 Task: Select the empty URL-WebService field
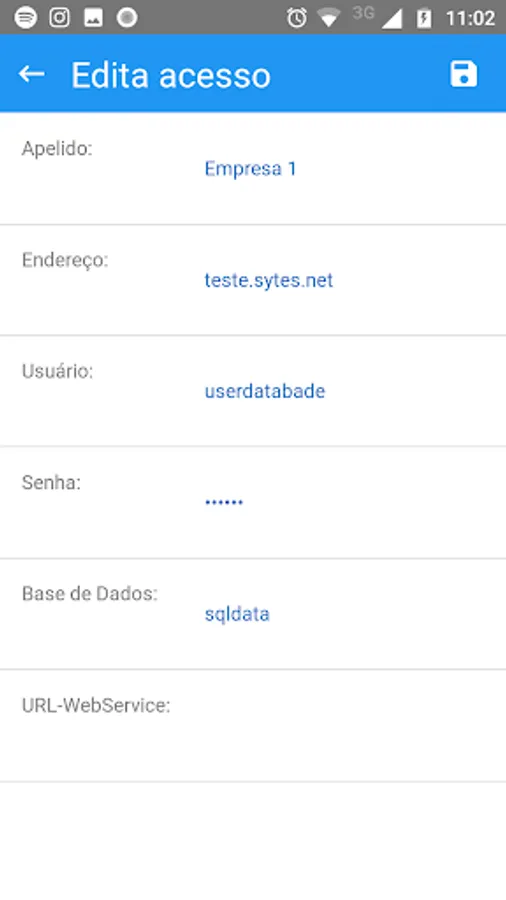344,726
